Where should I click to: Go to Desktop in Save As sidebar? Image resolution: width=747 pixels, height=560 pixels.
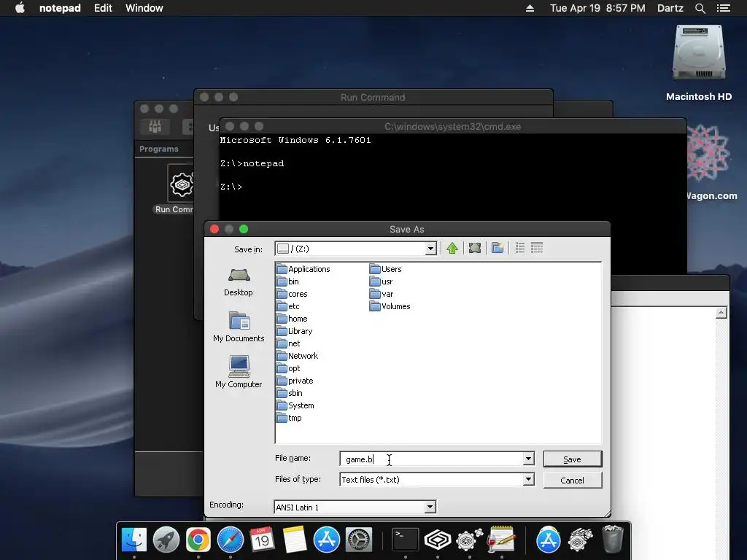click(x=239, y=282)
